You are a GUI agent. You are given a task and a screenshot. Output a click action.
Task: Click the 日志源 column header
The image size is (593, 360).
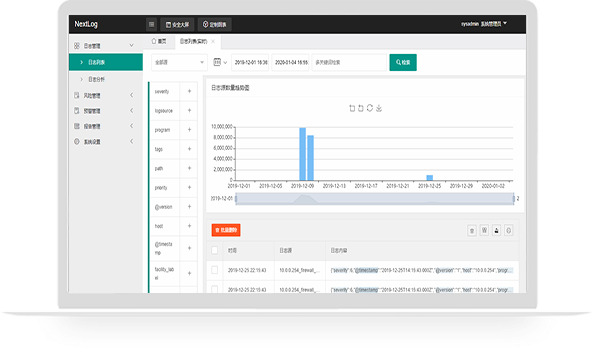(286, 250)
